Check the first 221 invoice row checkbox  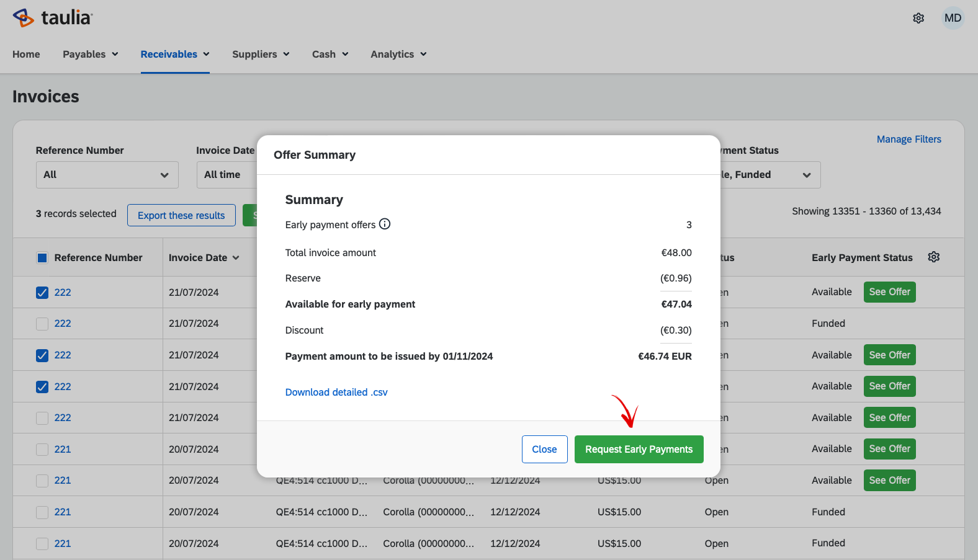pos(42,450)
